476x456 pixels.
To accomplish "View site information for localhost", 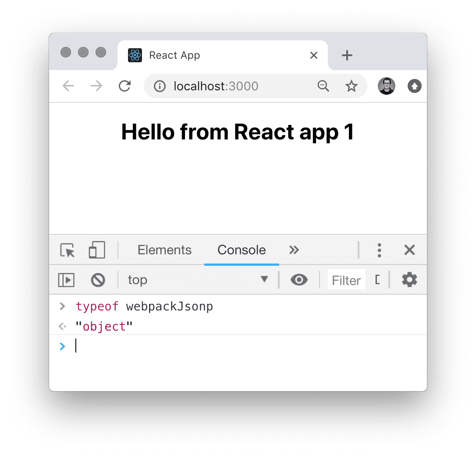I will [x=160, y=86].
